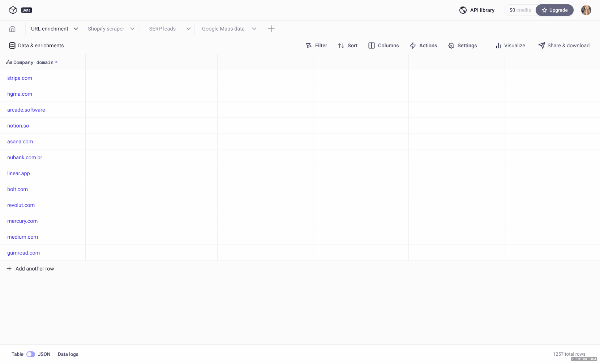This screenshot has height=364, width=600.
Task: Open the API library link
Action: pos(482,10)
